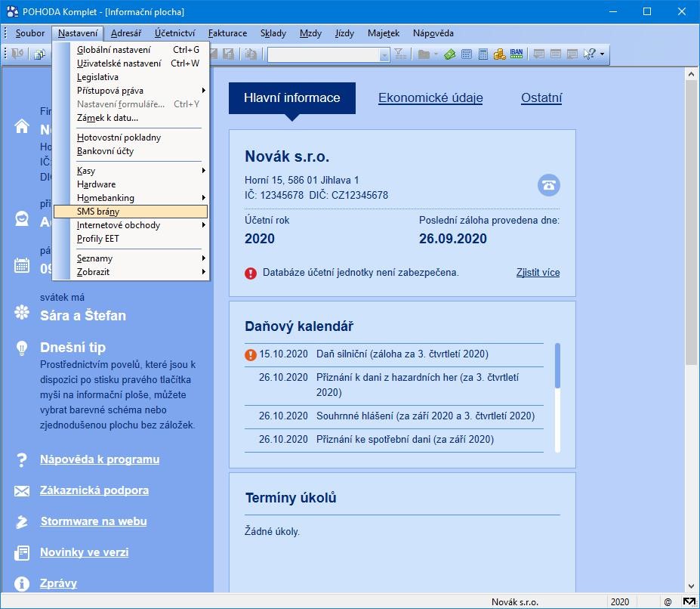Click the light bulb tip icon
The width and height of the screenshot is (700, 609).
coord(22,348)
